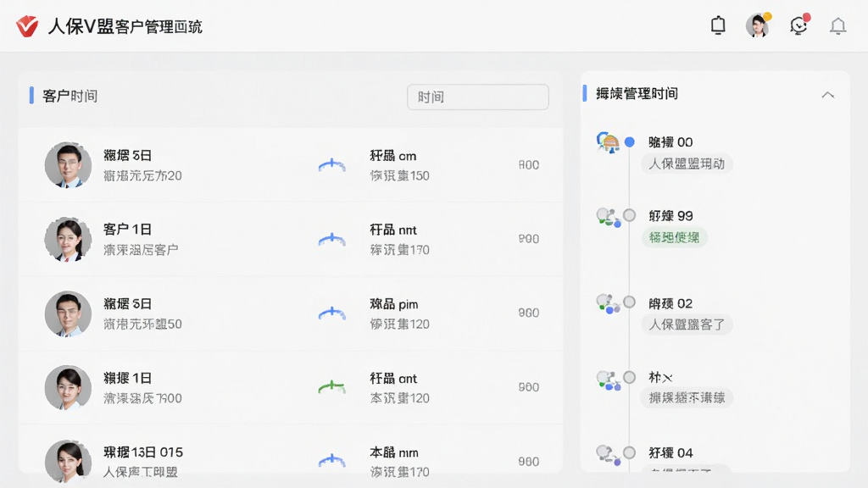
Task: Collapse the timeline panel with the chevron
Action: click(827, 95)
